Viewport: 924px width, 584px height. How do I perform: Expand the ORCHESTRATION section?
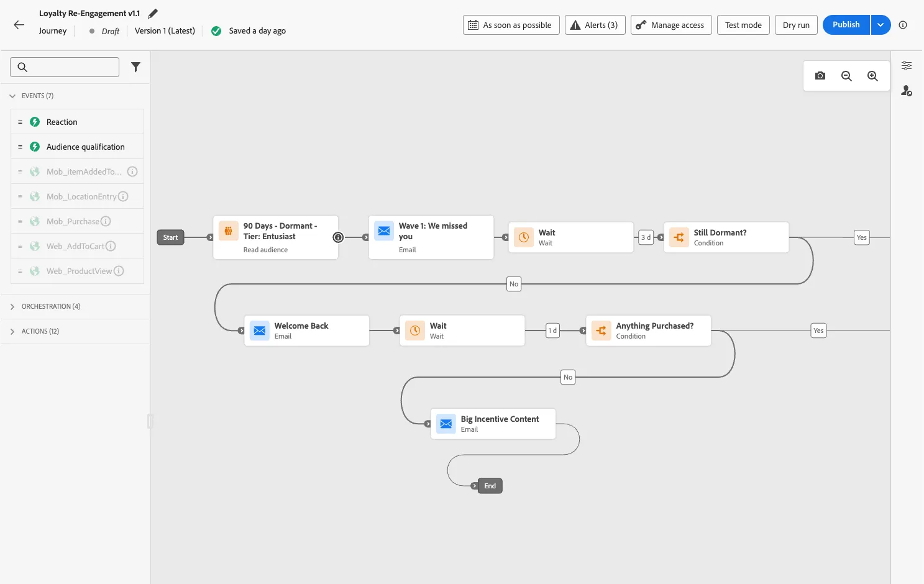(12, 307)
